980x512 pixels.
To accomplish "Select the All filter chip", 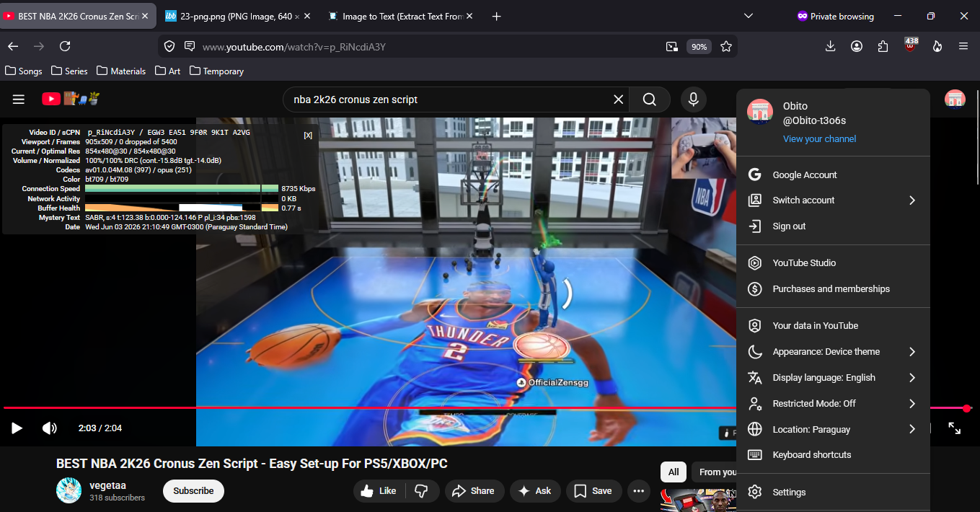I will 674,472.
